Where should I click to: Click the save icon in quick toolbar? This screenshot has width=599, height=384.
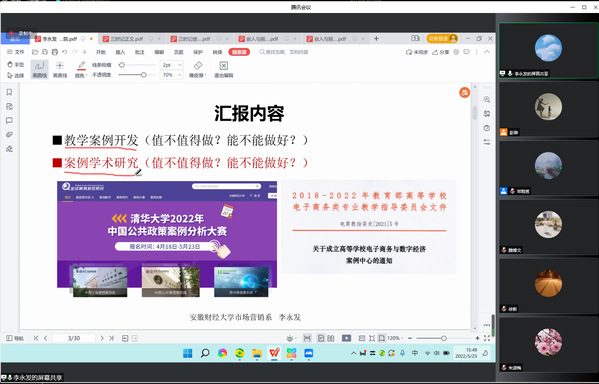pyautogui.click(x=45, y=52)
